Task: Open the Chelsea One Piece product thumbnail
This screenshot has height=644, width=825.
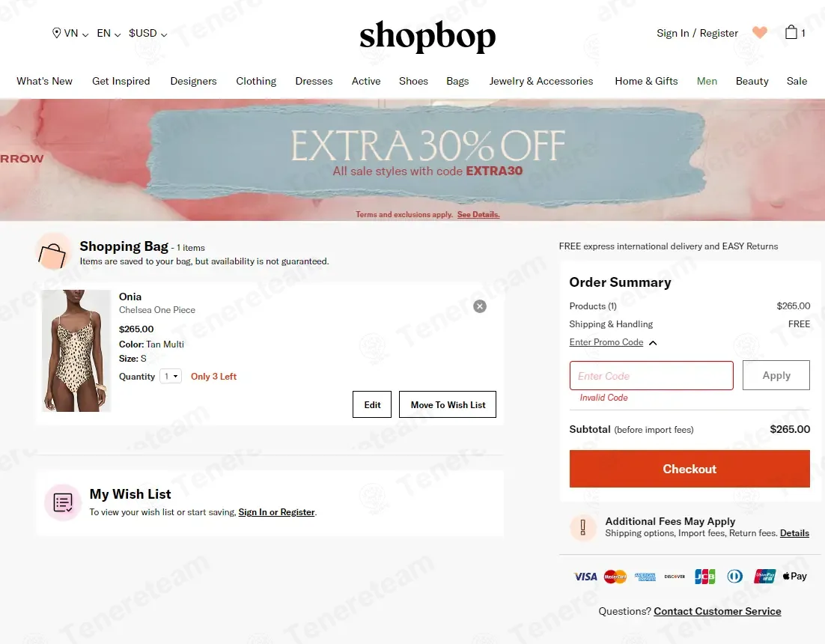Action: (76, 350)
